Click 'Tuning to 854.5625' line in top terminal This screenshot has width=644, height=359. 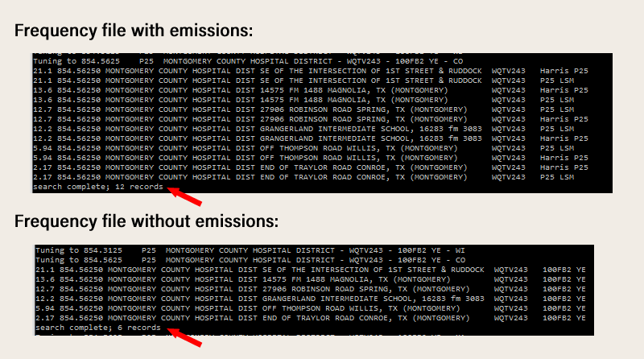(248, 61)
